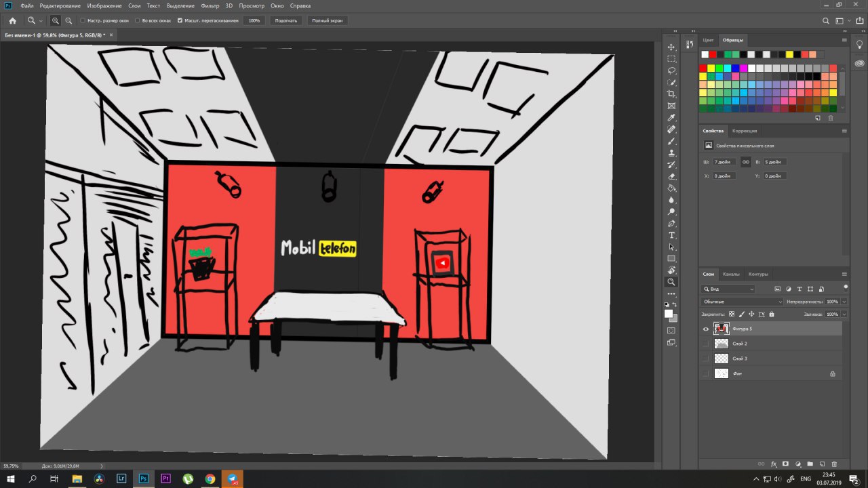Screen dimensions: 868x488
Task: Open the Layers panel menu
Action: click(x=844, y=274)
